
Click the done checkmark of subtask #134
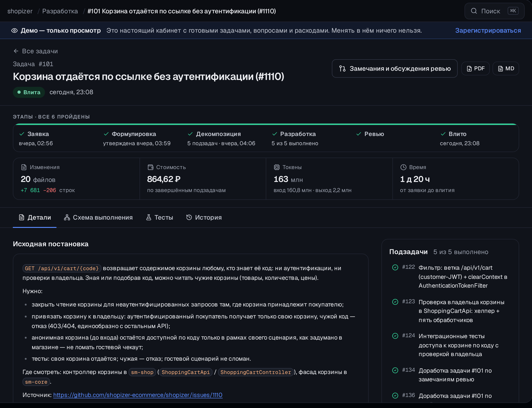[x=395, y=370]
